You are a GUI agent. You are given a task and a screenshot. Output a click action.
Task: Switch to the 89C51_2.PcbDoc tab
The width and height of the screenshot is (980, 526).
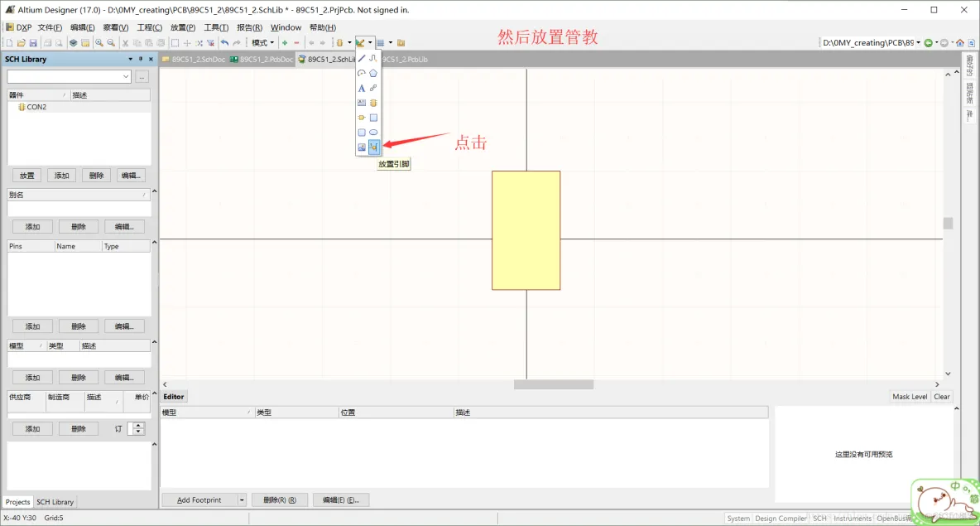(262, 60)
